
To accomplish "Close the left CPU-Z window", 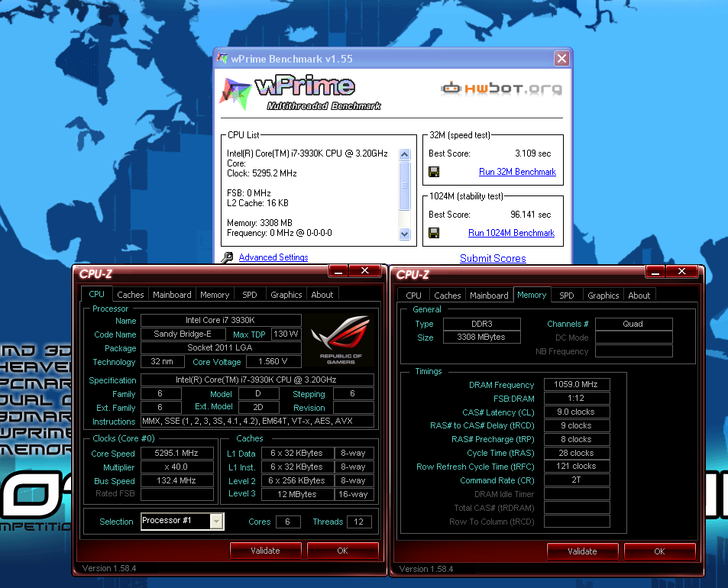I will 365,271.
